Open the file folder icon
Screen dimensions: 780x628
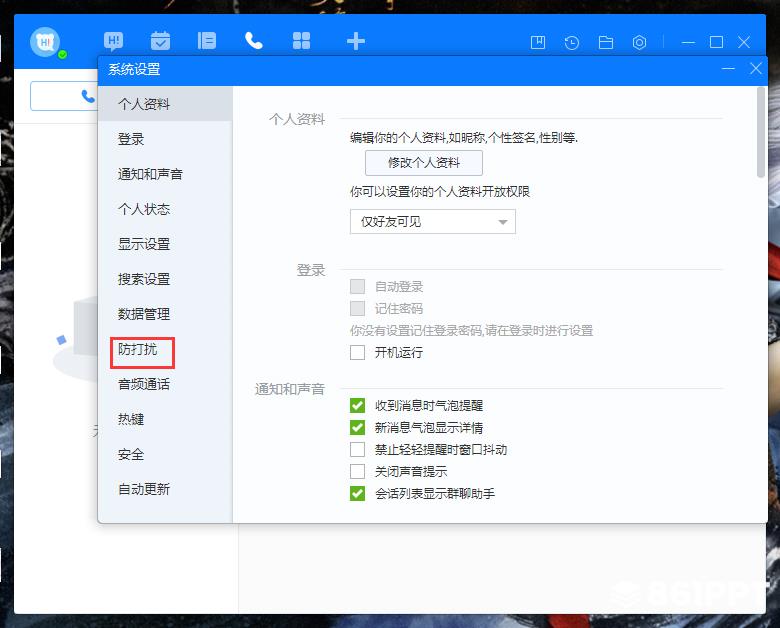point(605,42)
